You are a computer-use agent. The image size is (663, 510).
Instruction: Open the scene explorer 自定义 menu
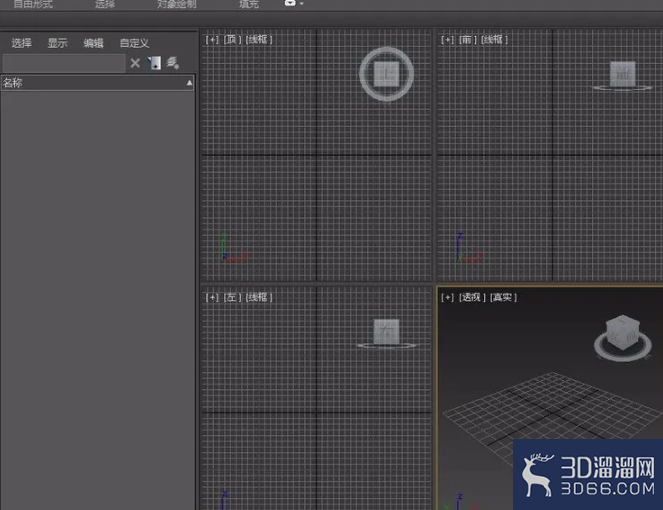coord(134,43)
